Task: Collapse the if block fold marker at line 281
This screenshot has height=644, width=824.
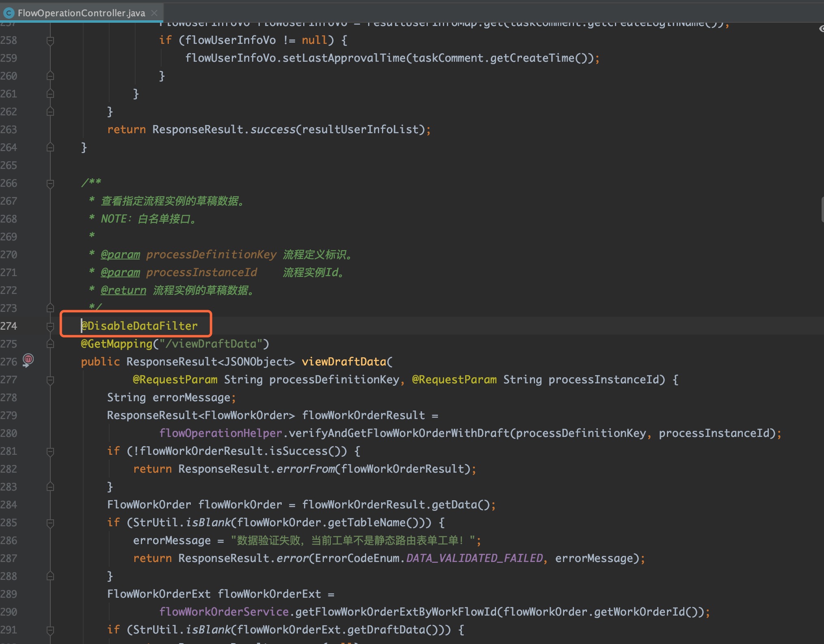Action: coord(50,452)
